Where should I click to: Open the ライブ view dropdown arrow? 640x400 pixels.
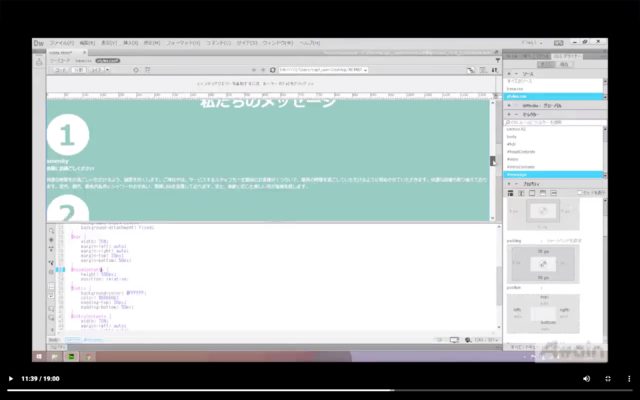point(108,70)
